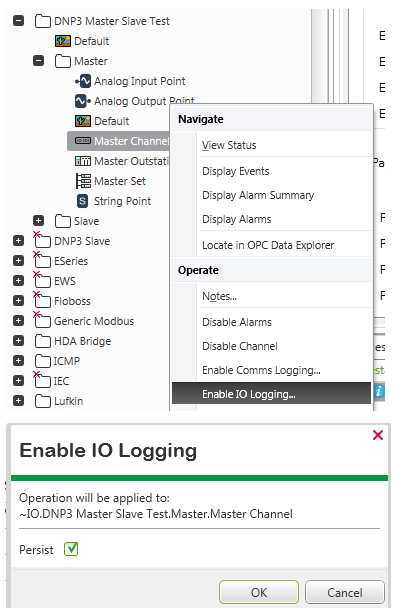
Task: Click Cancel in Enable IO Logging dialog
Action: coord(345,592)
